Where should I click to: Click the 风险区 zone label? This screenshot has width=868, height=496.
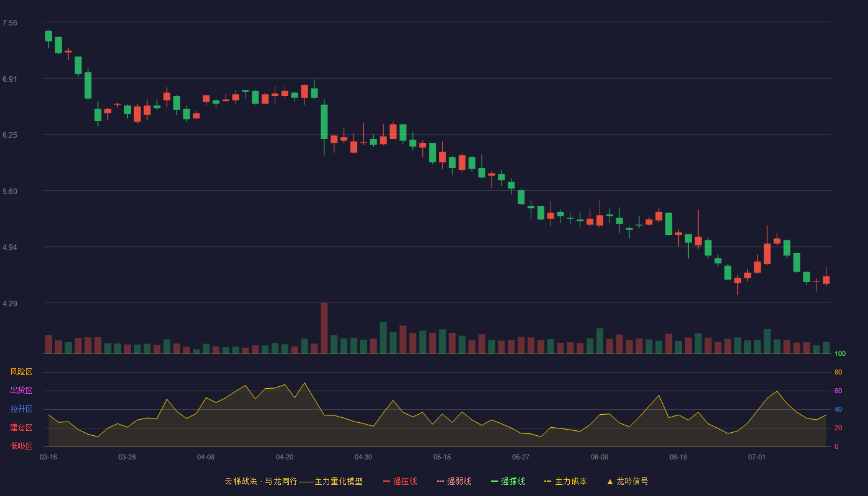point(21,372)
